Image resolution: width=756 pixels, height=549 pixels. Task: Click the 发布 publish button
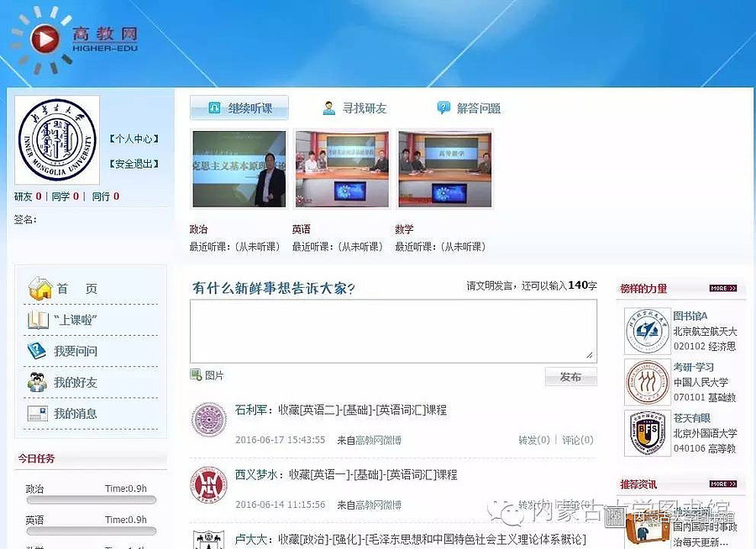[x=571, y=376]
